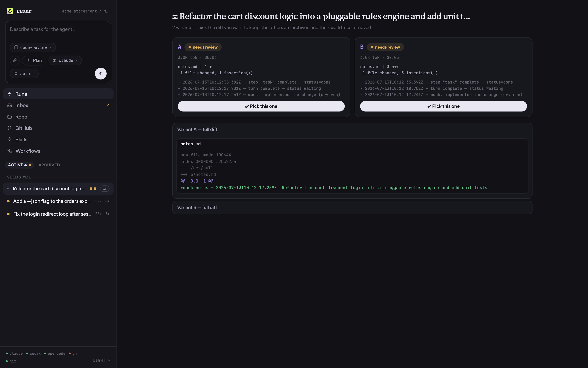Open the Skills section

coord(58,139)
